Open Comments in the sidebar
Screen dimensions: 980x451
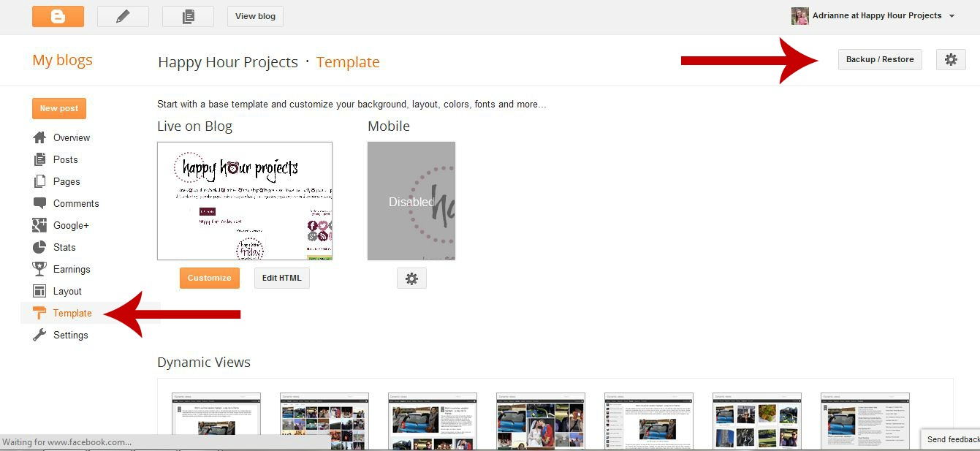[76, 203]
